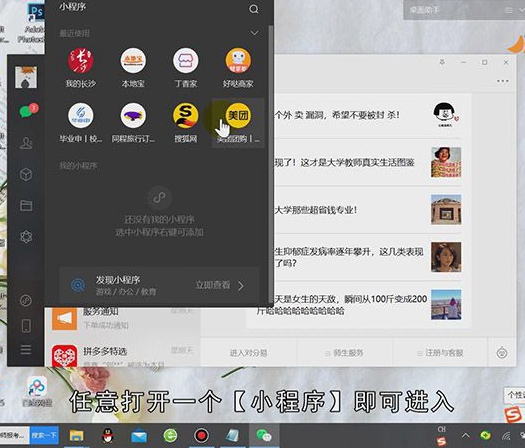Image resolution: width=525 pixels, height=448 pixels.
Task: Pin the WeChat window on top
Action: [x=442, y=62]
